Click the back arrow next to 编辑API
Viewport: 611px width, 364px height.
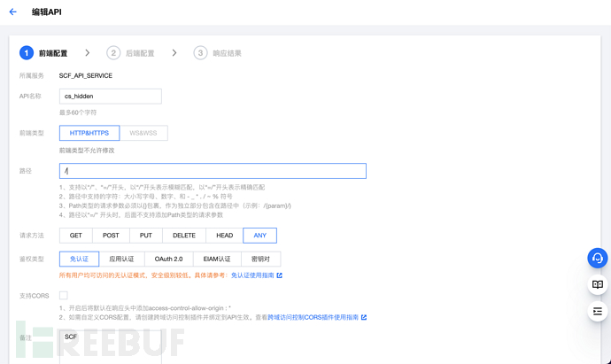coord(13,12)
